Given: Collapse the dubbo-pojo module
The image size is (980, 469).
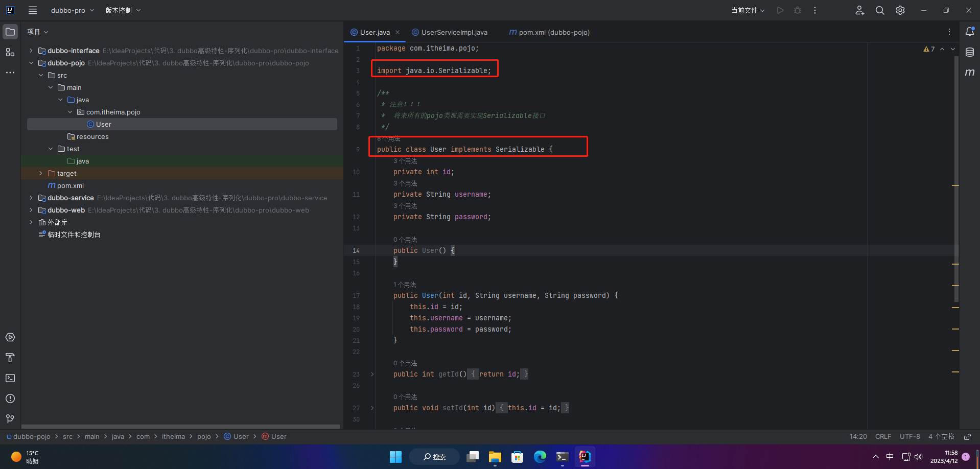Looking at the screenshot, I should tap(31, 63).
